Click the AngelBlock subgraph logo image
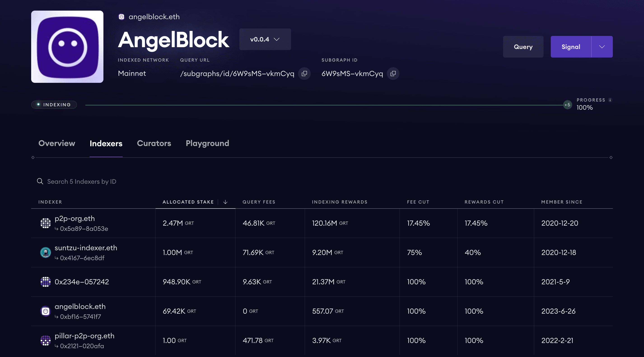Image resolution: width=644 pixels, height=357 pixels. pyautogui.click(x=67, y=47)
